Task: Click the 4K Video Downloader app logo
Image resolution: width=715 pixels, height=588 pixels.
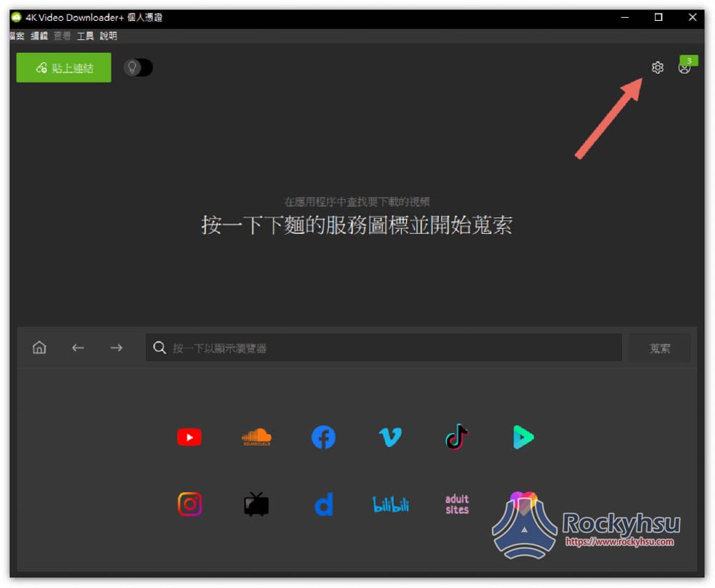Action: pos(16,17)
